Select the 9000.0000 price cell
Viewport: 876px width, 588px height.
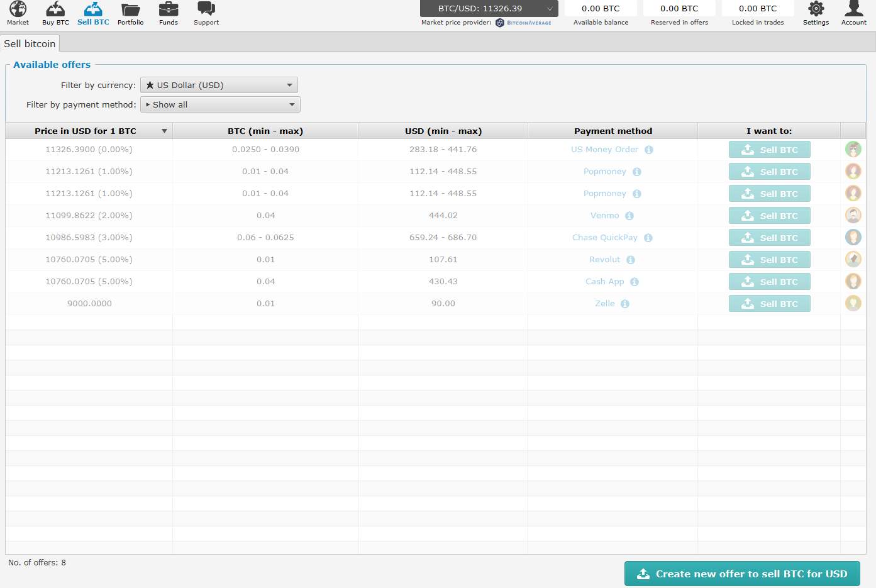click(x=89, y=304)
